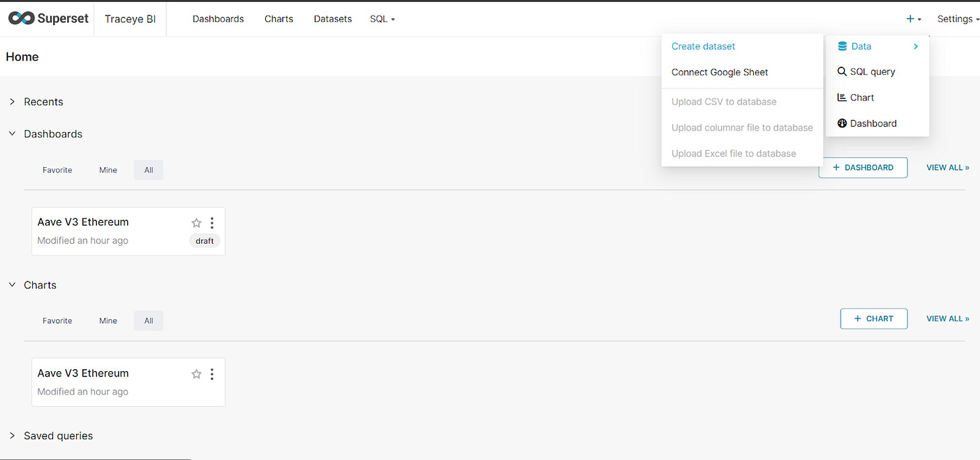Choose Connect Google Sheet
The width and height of the screenshot is (980, 460).
(720, 72)
